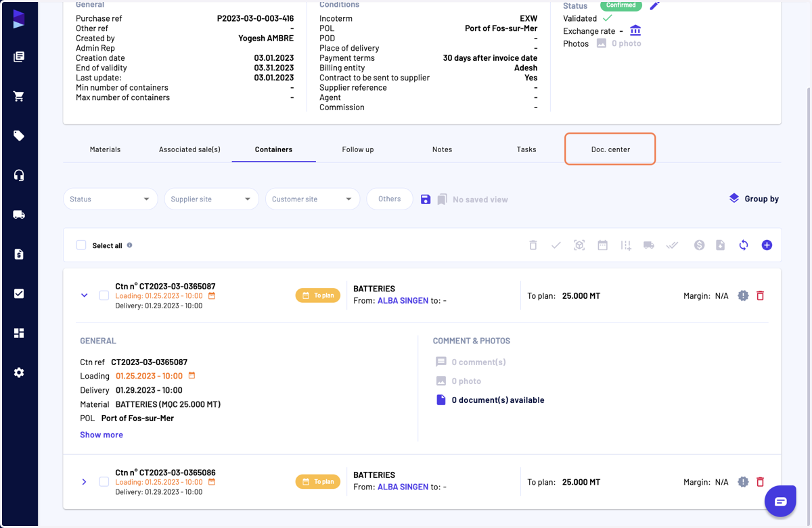Image resolution: width=812 pixels, height=528 pixels.
Task: Delete container CT2023-03-0365086 with red trash
Action: coord(760,482)
